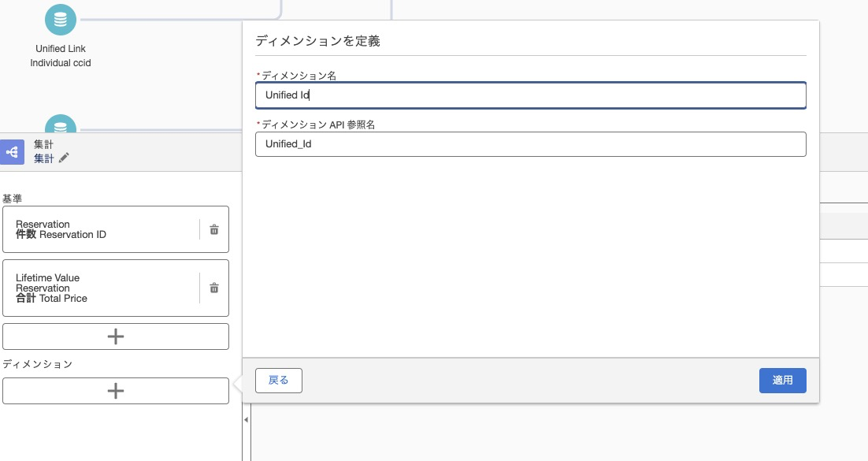Click the blue 集計 node name
The width and height of the screenshot is (868, 461).
point(44,158)
